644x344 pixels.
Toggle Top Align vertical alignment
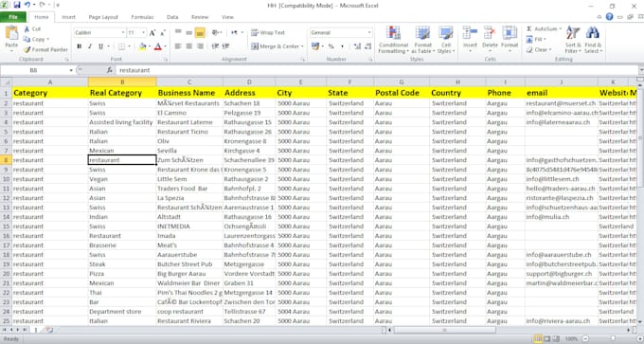[x=178, y=32]
